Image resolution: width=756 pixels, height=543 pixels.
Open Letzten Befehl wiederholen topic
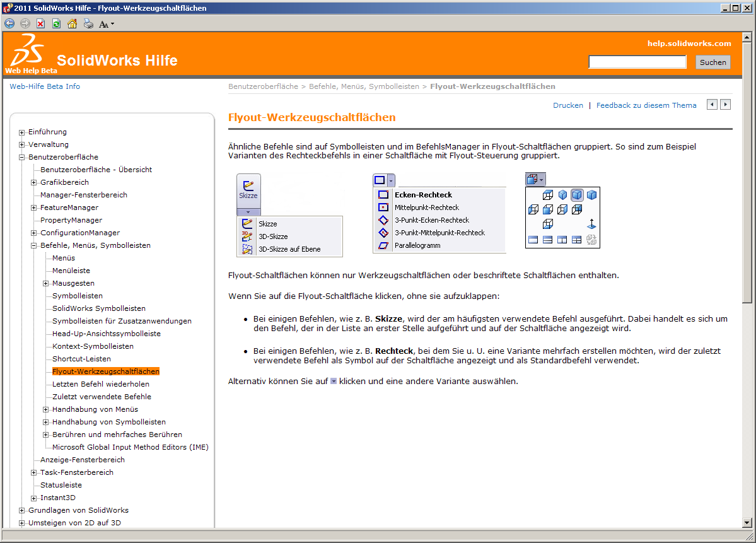(101, 384)
